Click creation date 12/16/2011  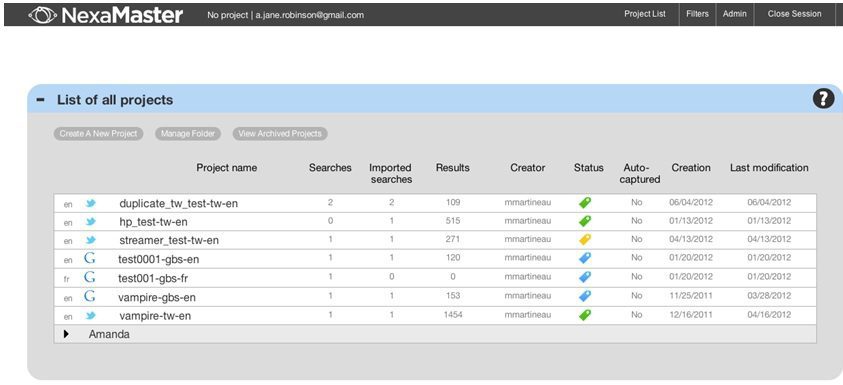click(x=691, y=315)
